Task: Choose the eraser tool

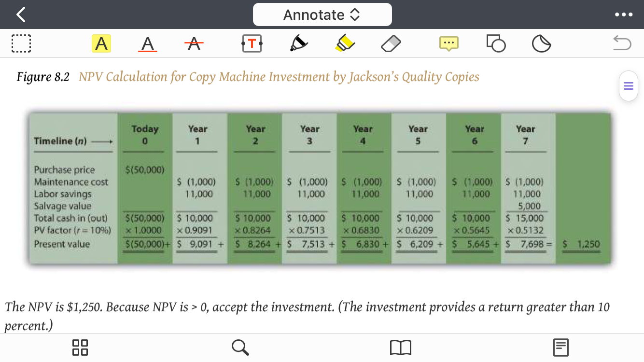Action: pos(391,43)
